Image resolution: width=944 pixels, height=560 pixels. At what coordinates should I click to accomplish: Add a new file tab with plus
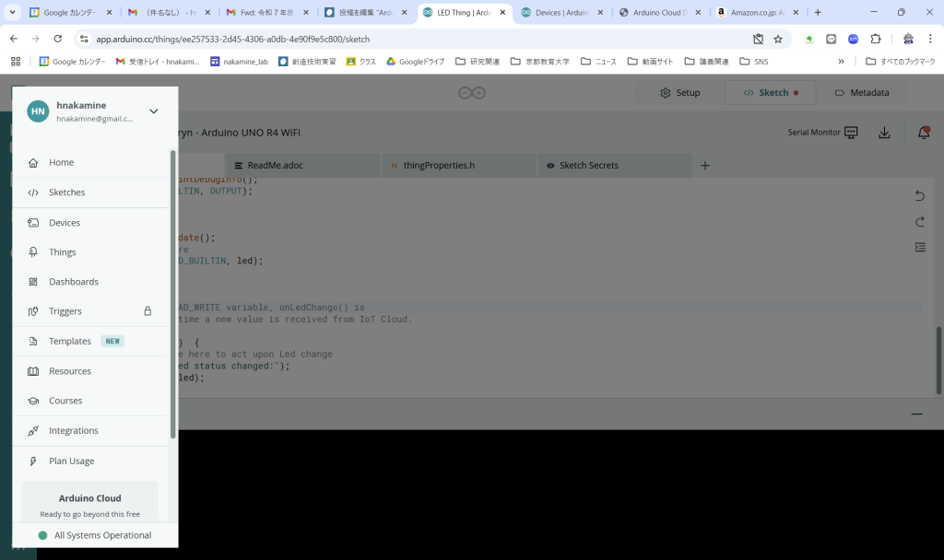click(x=705, y=166)
